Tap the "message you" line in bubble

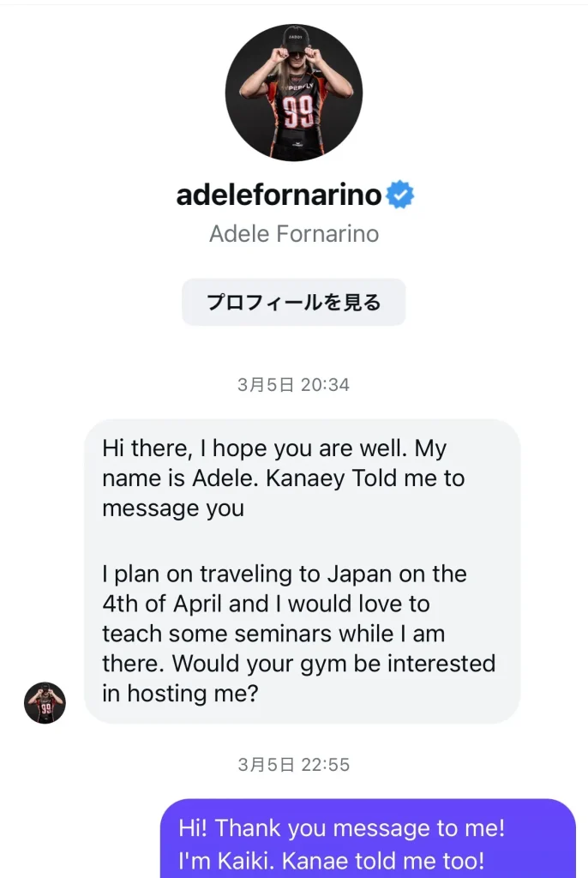click(172, 508)
